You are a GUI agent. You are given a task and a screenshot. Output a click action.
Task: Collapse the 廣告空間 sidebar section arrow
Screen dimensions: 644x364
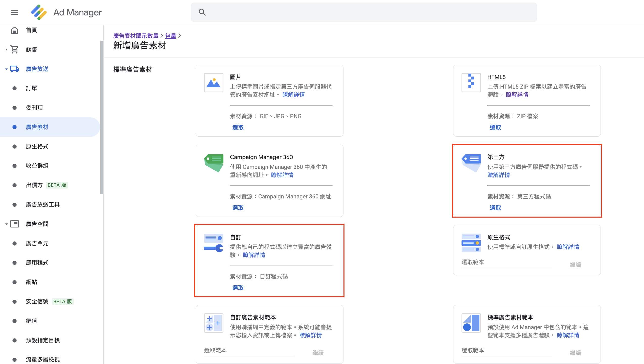tap(6, 224)
